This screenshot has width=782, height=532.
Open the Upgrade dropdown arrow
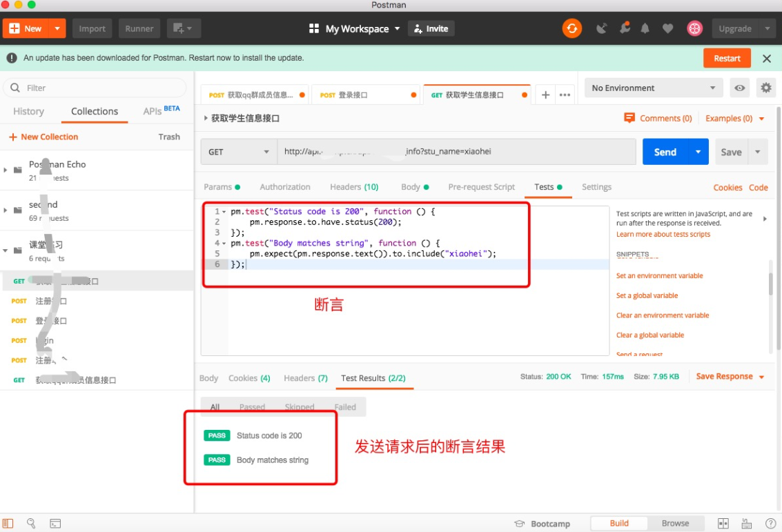[x=767, y=28]
